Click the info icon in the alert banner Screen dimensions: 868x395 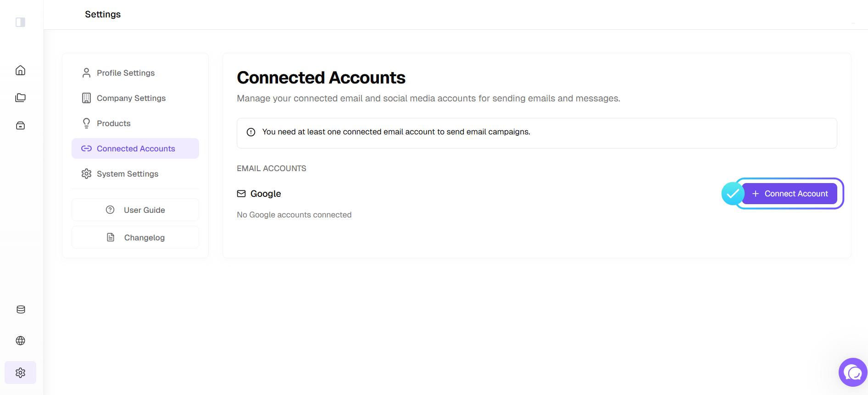coord(251,132)
